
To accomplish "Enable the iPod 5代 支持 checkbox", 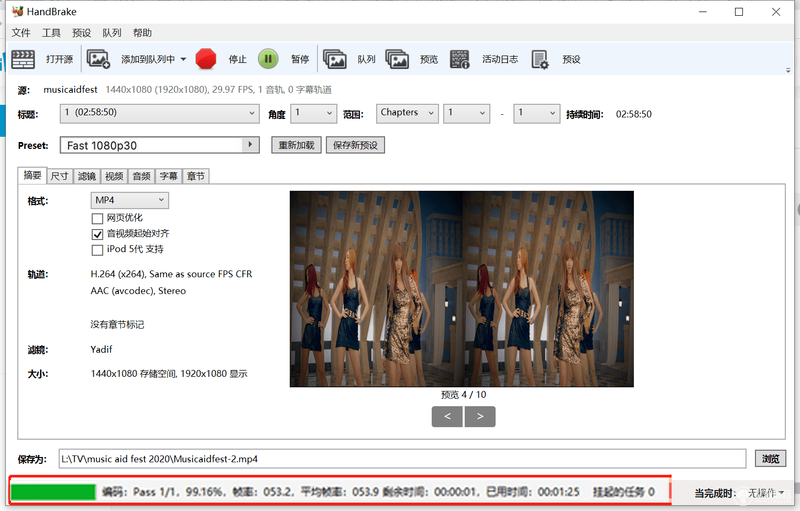I will click(x=97, y=250).
